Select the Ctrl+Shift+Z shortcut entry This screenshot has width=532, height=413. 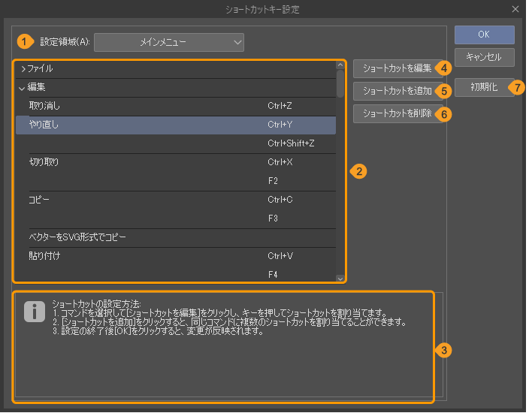point(290,143)
